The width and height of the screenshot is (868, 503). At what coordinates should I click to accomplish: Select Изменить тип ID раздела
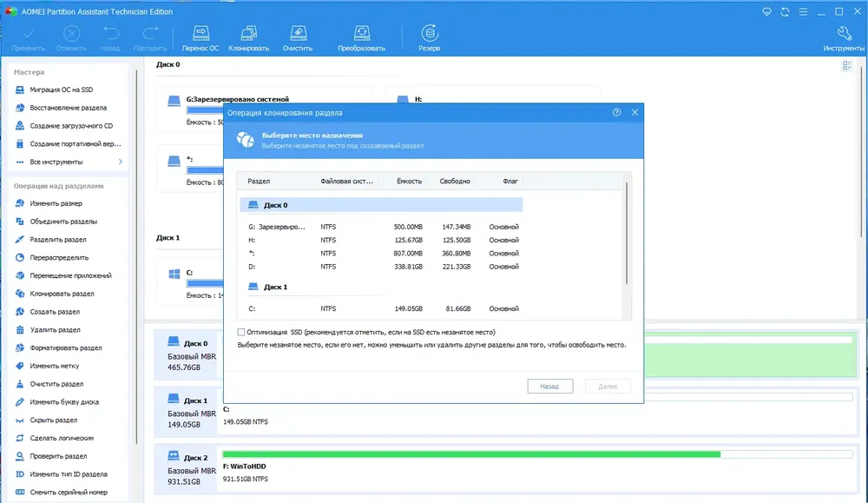click(x=68, y=474)
